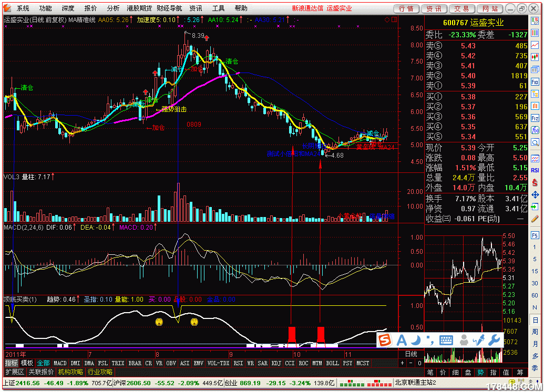The height and width of the screenshot is (392, 544).
Task: Select the 值 tab under intraday chart
Action: [506, 373]
